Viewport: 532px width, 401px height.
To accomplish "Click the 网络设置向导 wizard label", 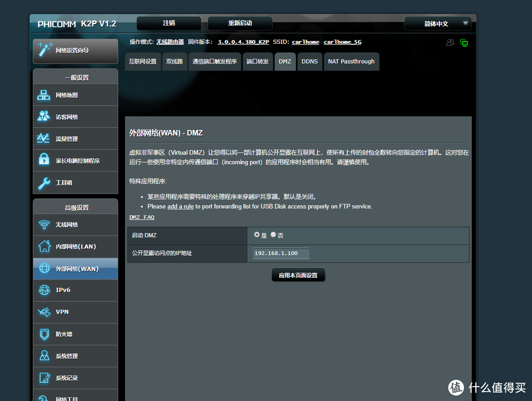I will point(72,51).
